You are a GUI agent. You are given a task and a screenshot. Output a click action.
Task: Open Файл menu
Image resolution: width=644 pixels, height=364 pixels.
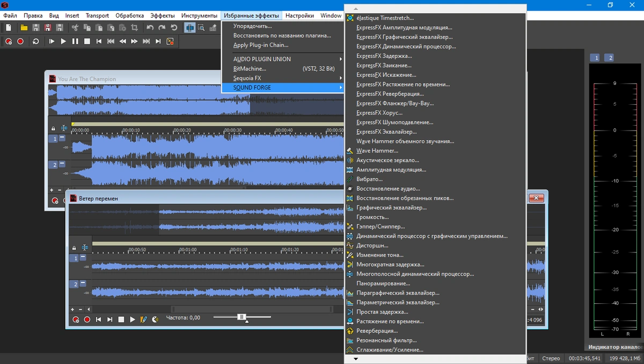10,16
